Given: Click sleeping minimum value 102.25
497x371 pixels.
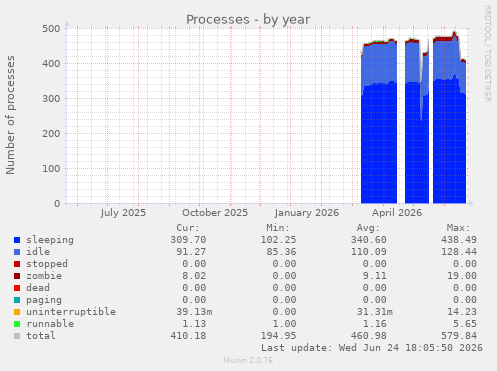Looking at the screenshot, I should (278, 240).
